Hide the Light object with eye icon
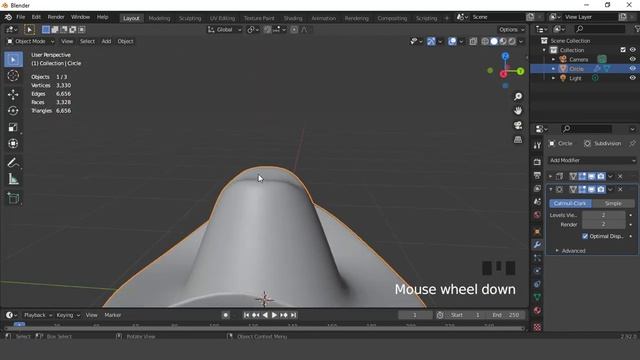Image resolution: width=640 pixels, height=360 pixels. 632,78
